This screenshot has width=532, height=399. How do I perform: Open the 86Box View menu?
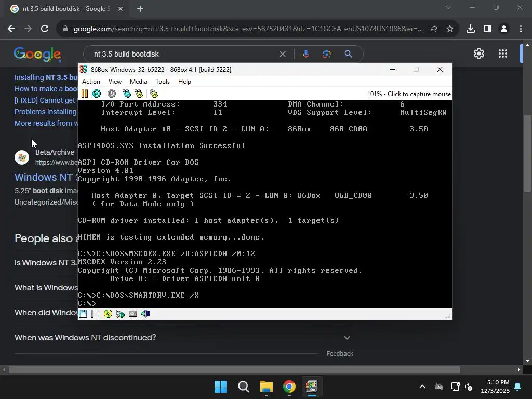pyautogui.click(x=115, y=82)
